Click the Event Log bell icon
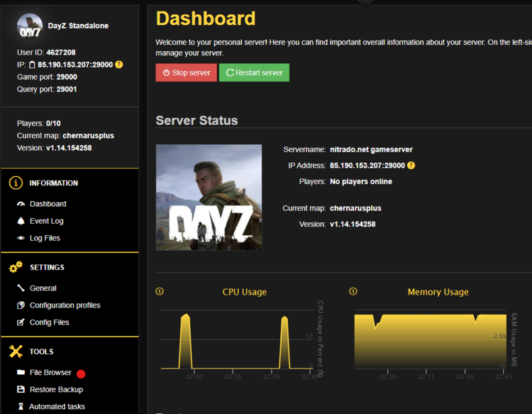This screenshot has height=414, width=532. pos(21,221)
